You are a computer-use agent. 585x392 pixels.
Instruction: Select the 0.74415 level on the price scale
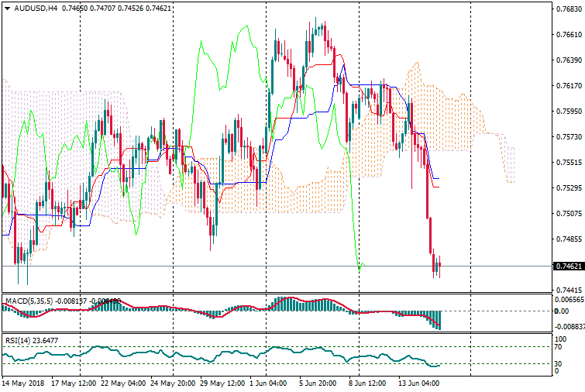coord(569,291)
